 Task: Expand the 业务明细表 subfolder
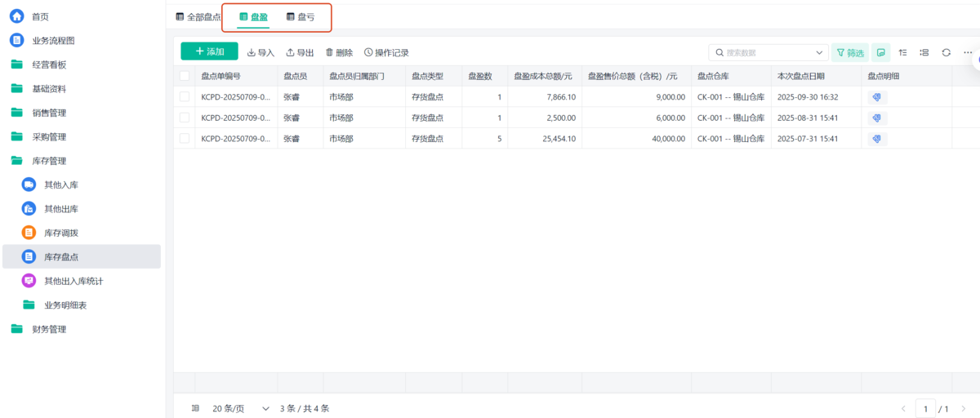pyautogui.click(x=55, y=305)
